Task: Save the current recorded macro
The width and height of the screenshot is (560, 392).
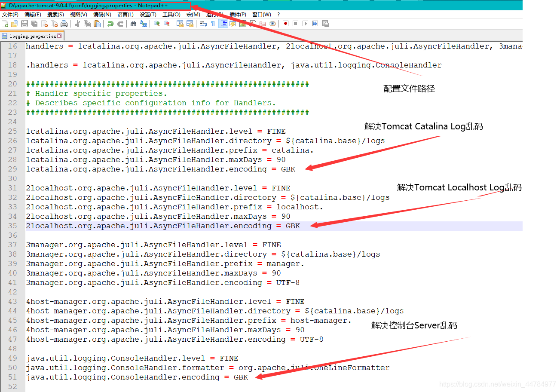Action: pos(325,24)
